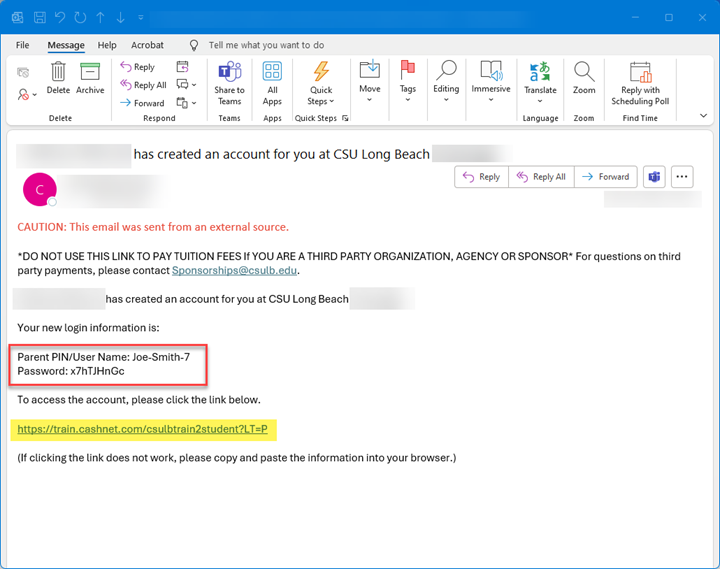Go to previous item with up arrow

[100, 17]
